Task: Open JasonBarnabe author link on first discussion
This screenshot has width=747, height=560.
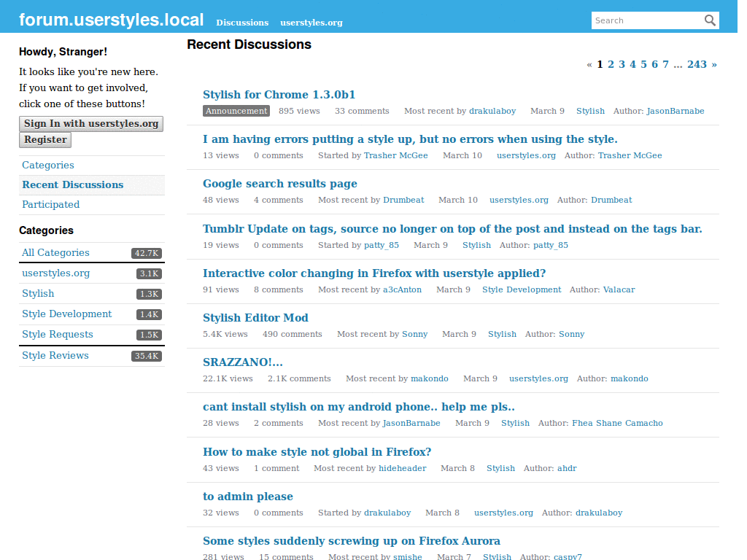Action: (x=675, y=111)
